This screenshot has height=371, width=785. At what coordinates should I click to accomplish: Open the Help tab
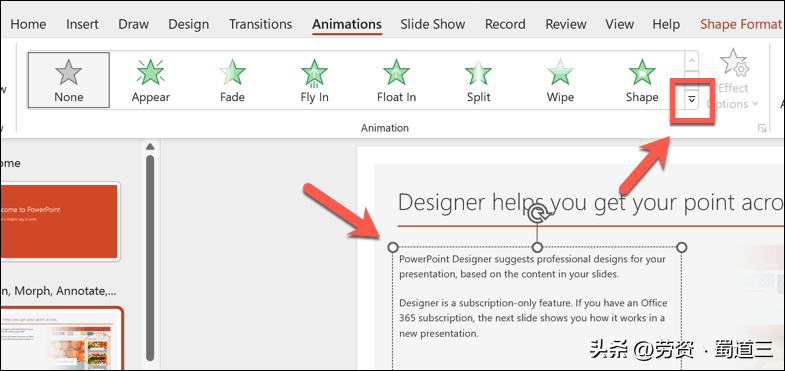(666, 25)
